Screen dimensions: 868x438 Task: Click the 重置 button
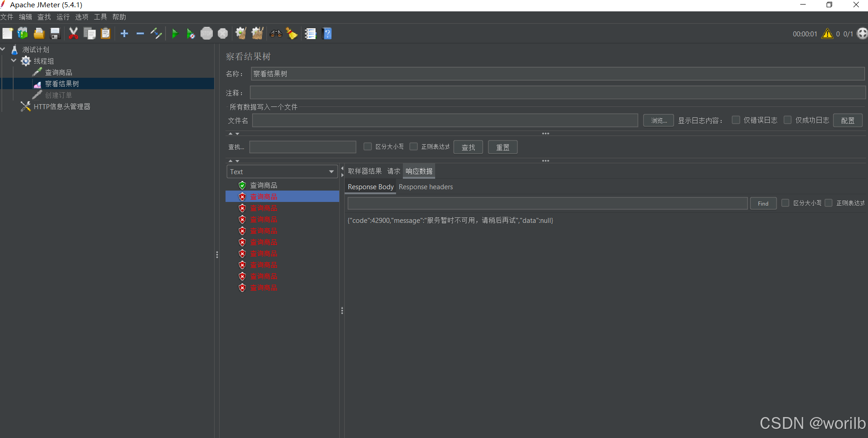point(503,147)
